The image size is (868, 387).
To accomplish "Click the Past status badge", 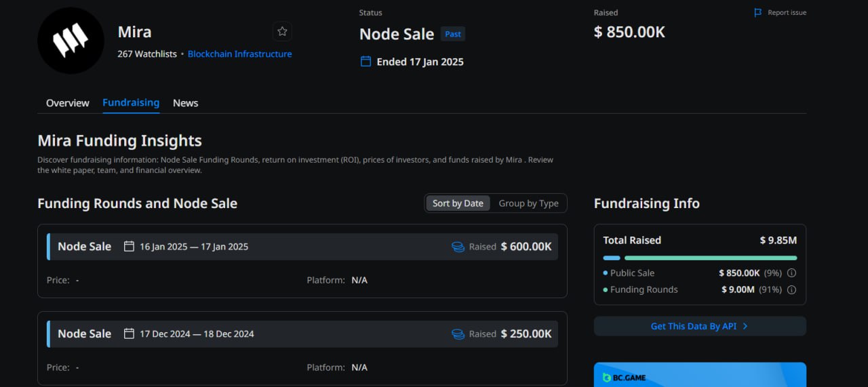I will (453, 34).
